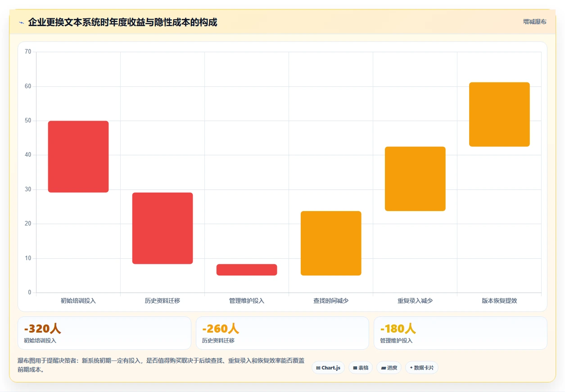Viewport: 565px width, 392px height.
Task: Click the small red 管理维护投入 bar
Action: pos(247,270)
